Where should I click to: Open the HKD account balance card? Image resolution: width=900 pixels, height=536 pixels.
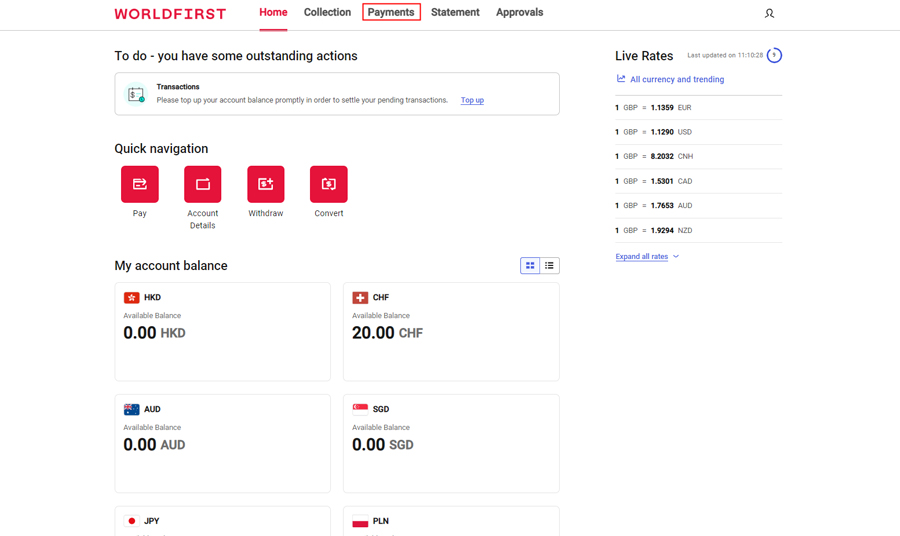[x=222, y=331]
